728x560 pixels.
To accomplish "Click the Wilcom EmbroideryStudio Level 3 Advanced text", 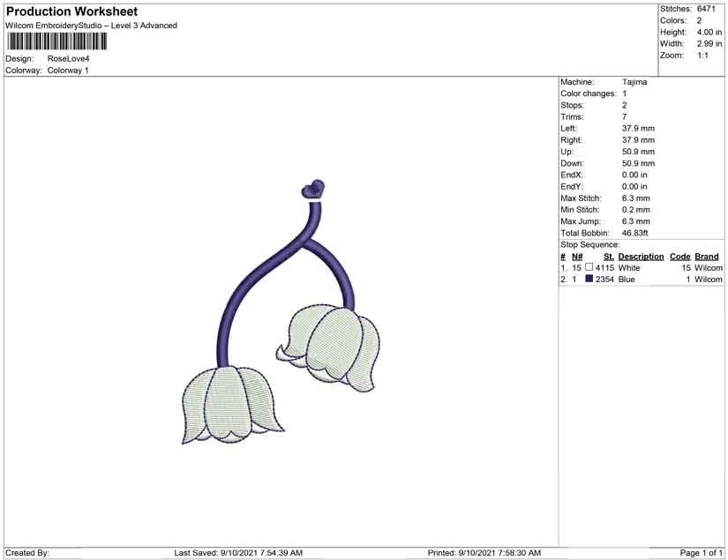I will tap(91, 26).
